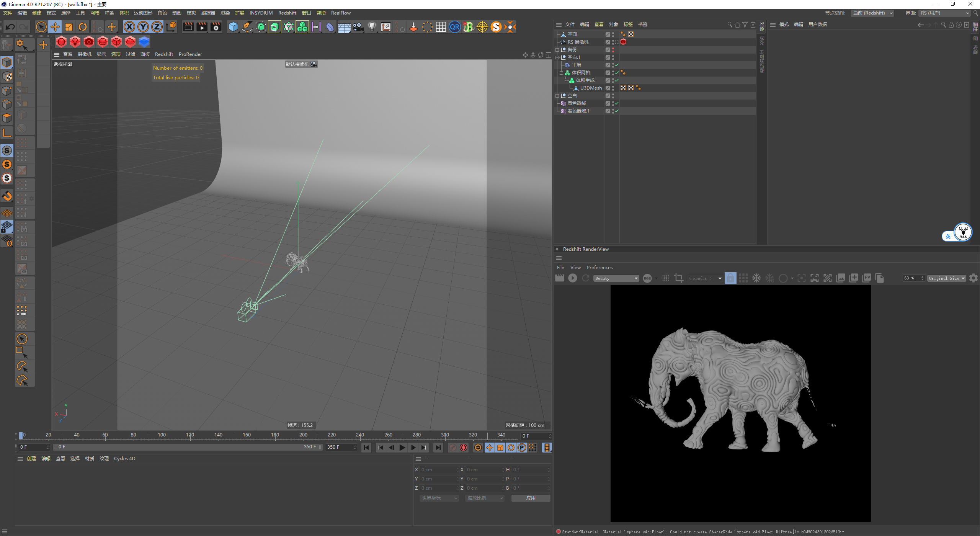Select the Rotate tool in top toolbar
The height and width of the screenshot is (536, 980).
coord(83,27)
